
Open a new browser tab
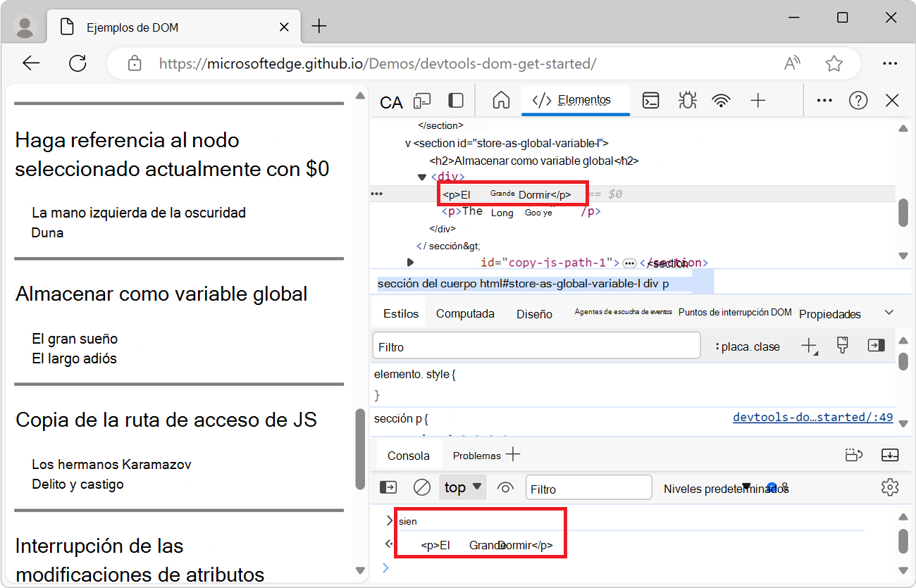click(319, 27)
